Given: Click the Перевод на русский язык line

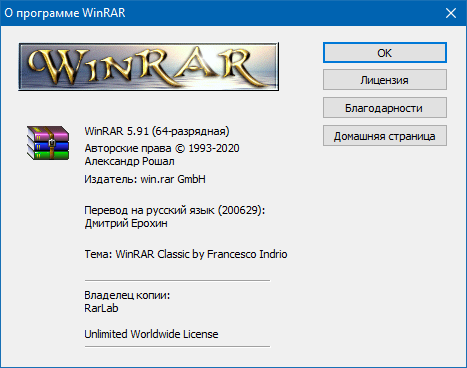Looking at the screenshot, I should coord(174,210).
